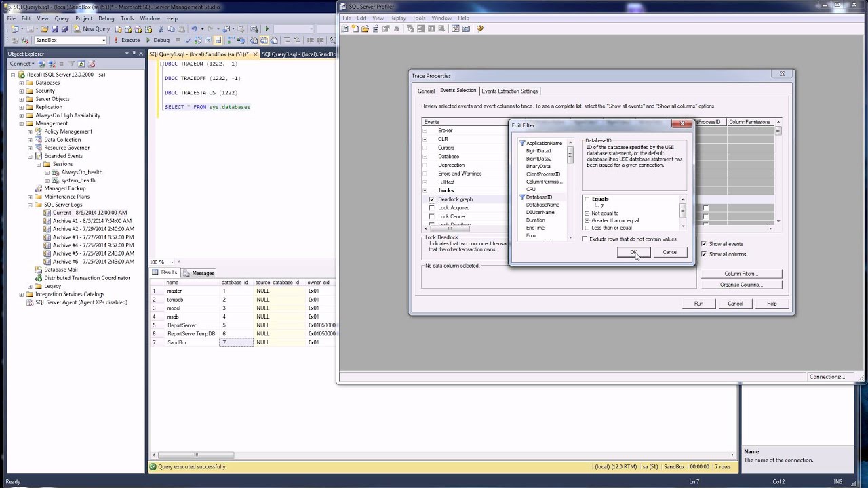
Task: Expand the Security node
Action: coord(21,91)
